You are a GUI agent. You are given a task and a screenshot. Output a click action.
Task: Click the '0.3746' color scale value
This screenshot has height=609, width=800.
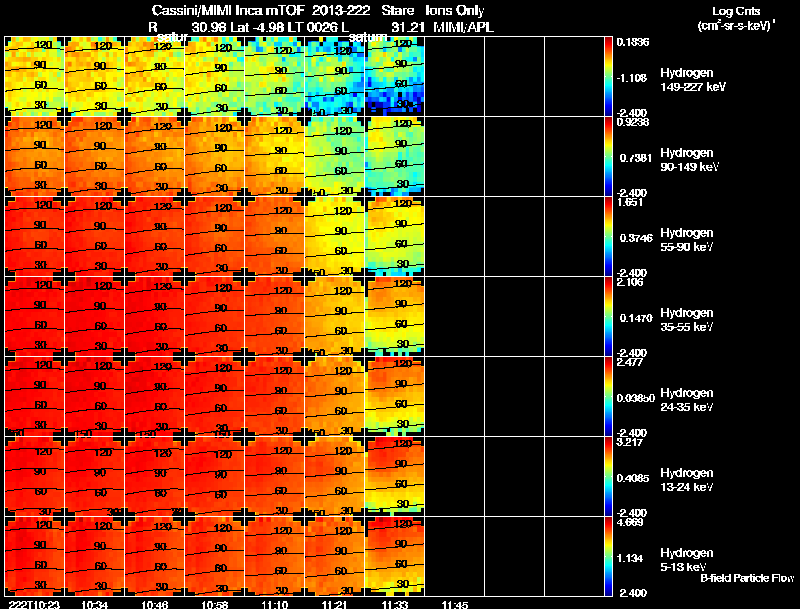click(x=636, y=238)
